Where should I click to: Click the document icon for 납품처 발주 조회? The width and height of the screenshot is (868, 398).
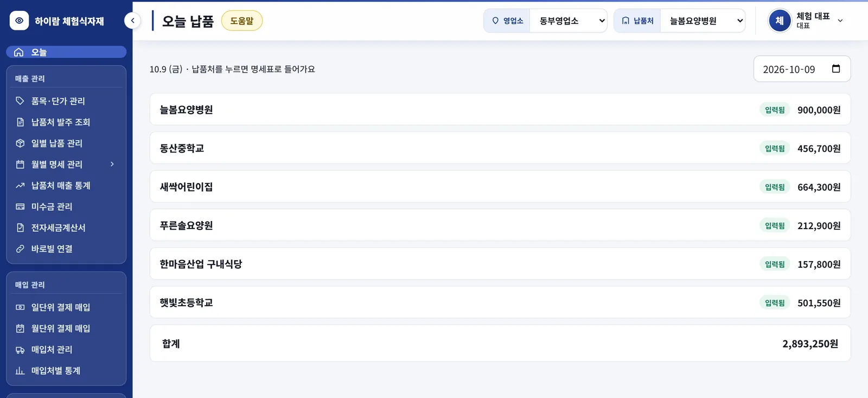coord(20,122)
